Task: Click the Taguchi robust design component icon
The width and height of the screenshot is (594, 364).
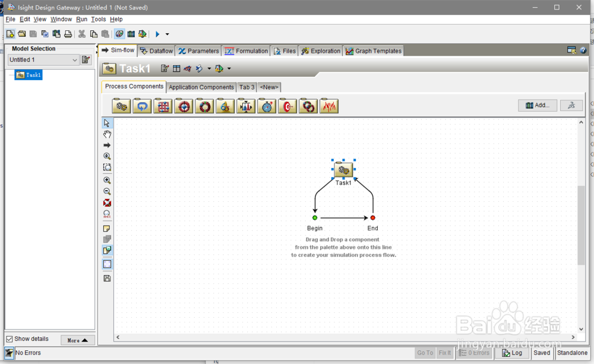Action: pyautogui.click(x=247, y=106)
